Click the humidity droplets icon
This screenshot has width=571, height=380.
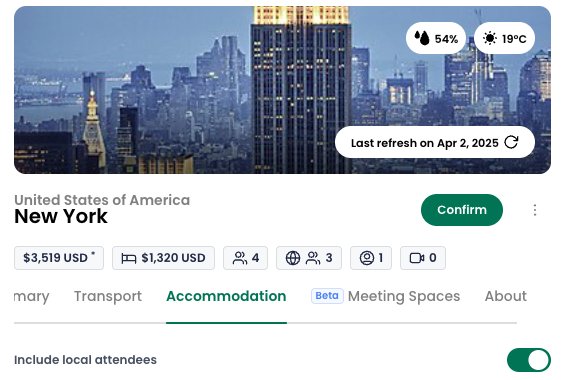422,38
